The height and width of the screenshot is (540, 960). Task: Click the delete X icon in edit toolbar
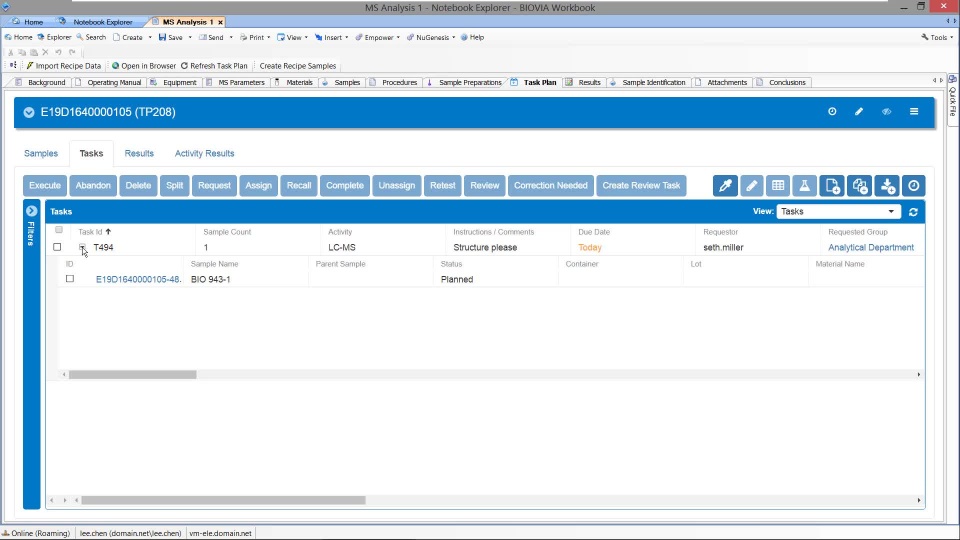tap(45, 52)
